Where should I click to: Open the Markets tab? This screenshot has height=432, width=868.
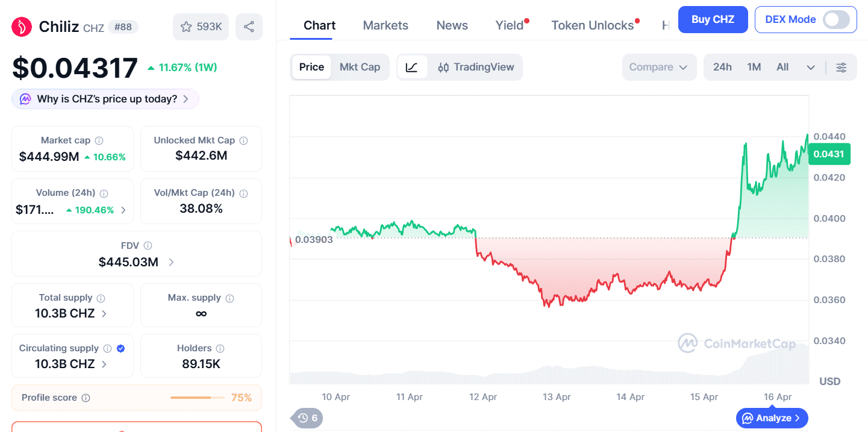point(386,25)
